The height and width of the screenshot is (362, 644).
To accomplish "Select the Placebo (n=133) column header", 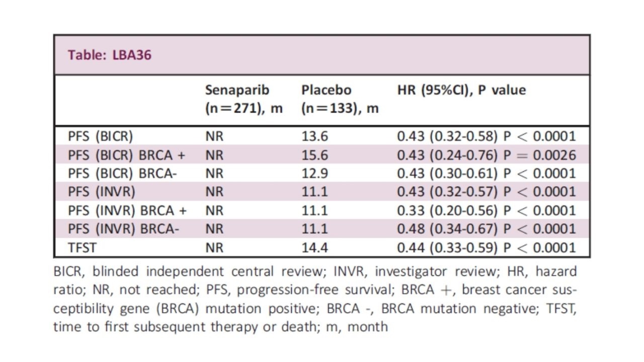I will click(x=340, y=99).
